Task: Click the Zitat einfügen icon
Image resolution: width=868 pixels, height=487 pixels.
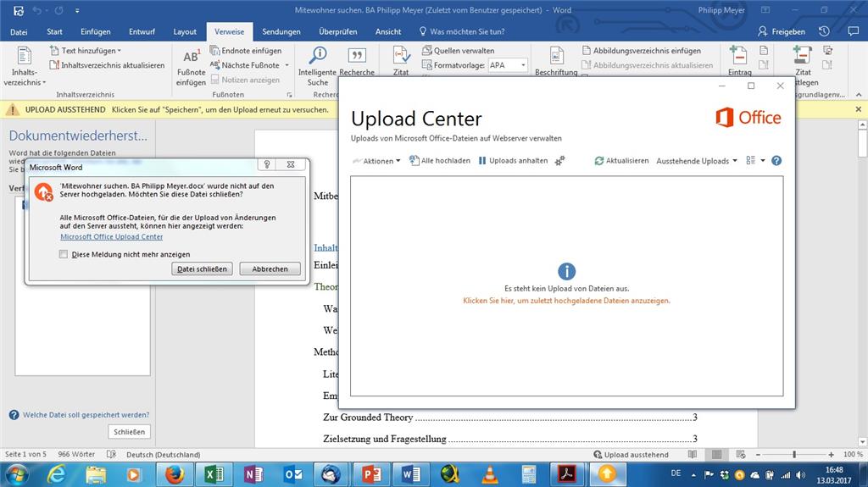Action: click(401, 56)
